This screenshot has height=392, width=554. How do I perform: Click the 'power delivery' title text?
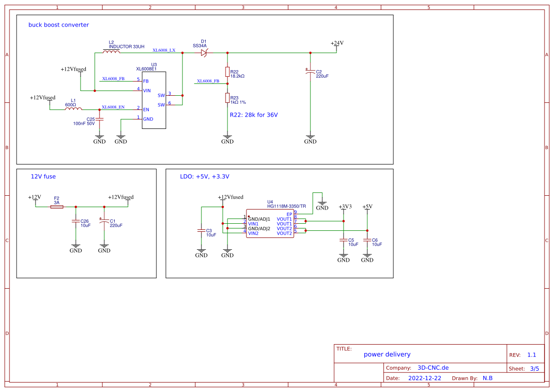click(387, 355)
